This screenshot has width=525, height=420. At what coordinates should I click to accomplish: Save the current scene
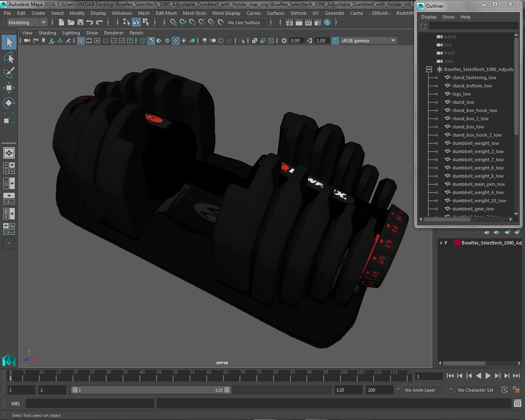tap(80, 23)
